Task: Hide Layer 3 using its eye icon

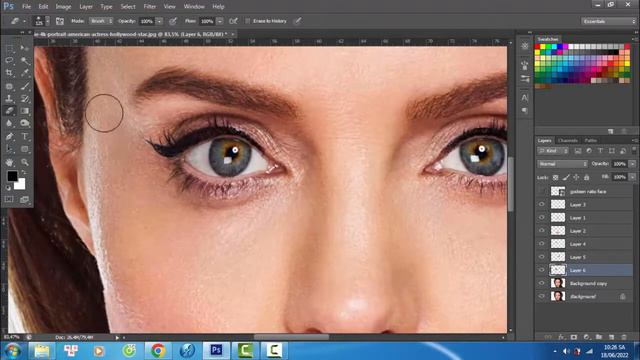Action: [x=542, y=204]
